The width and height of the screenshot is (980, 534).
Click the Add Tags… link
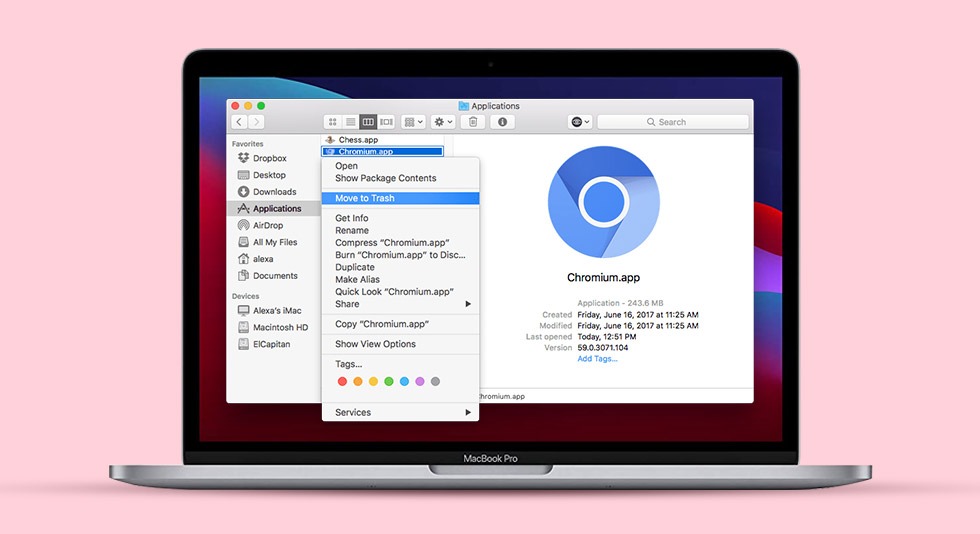point(597,359)
